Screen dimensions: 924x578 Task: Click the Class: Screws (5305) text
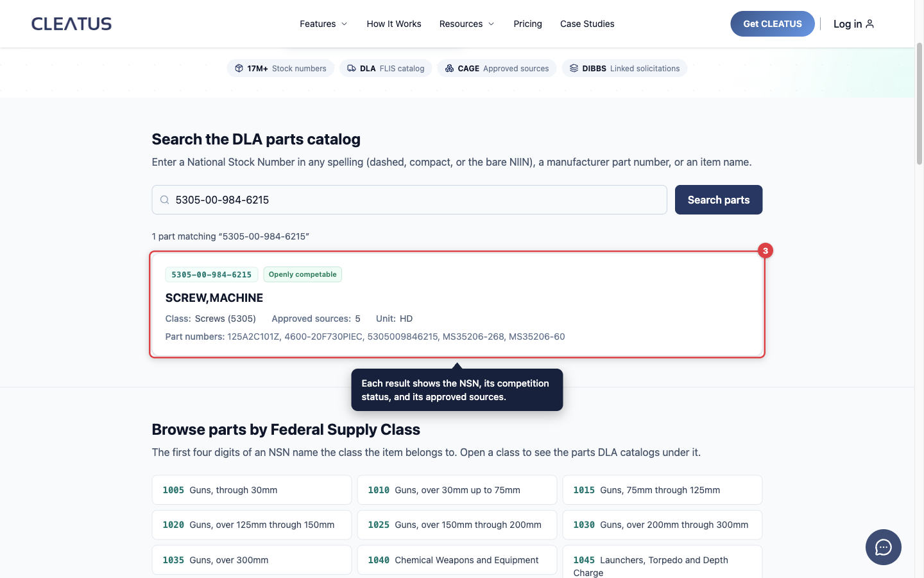click(x=210, y=319)
